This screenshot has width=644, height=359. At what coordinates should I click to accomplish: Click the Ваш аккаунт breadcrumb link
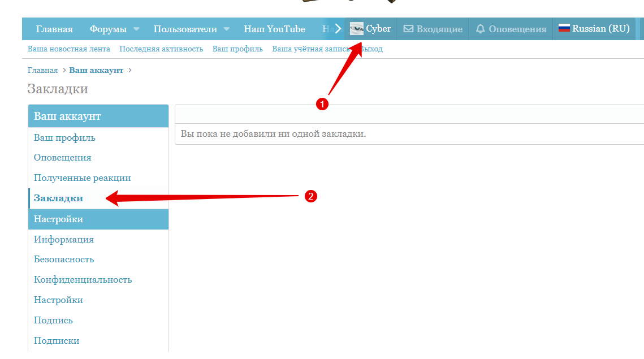tap(96, 71)
